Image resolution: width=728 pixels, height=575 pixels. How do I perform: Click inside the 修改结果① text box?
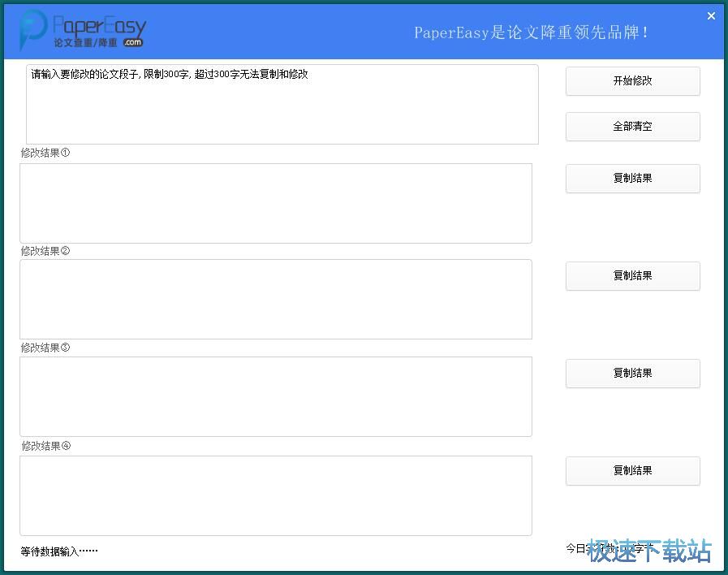tap(276, 203)
